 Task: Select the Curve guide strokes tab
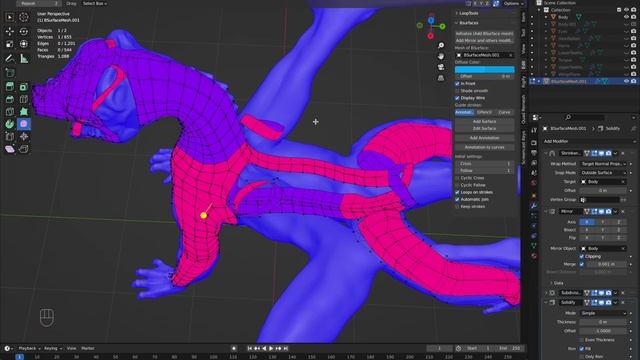[504, 112]
